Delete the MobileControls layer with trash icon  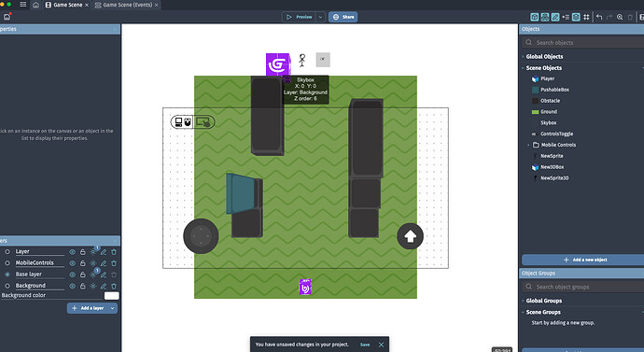(114, 263)
